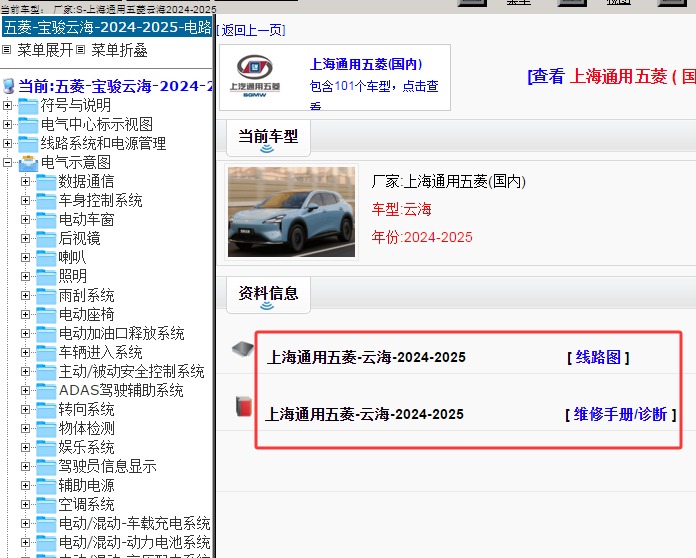696x558 pixels.
Task: Open the 维修手册/诊断 link
Action: [x=620, y=415]
